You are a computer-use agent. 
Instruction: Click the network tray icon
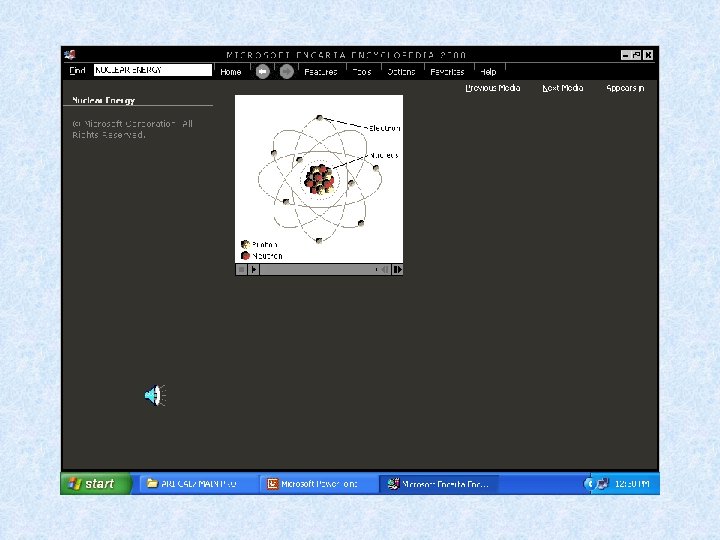pyautogui.click(x=602, y=484)
